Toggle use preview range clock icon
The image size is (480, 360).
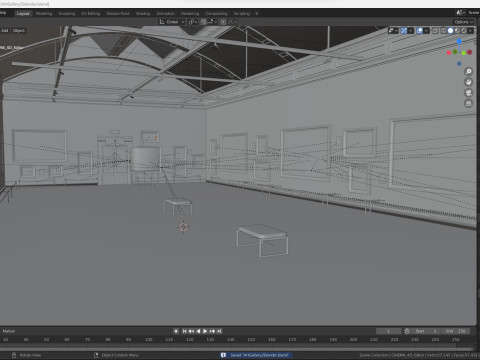click(407, 331)
